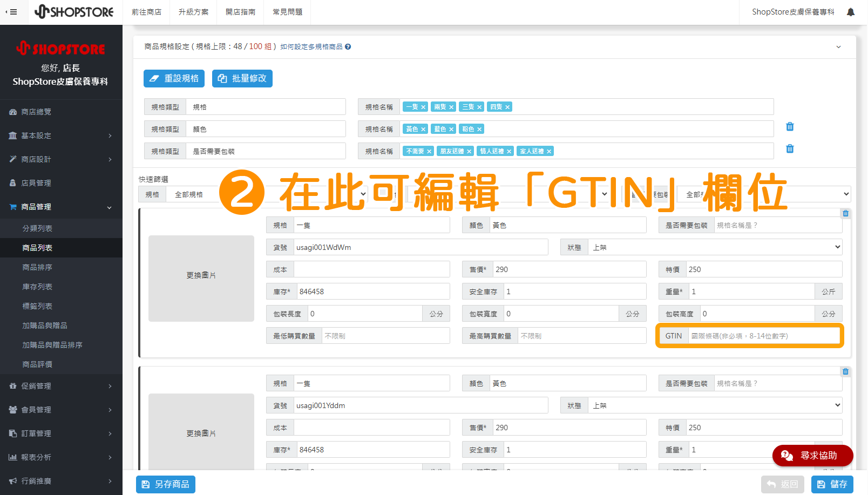Image resolution: width=868 pixels, height=495 pixels.
Task: Go to 前往商店 in top navigation
Action: 147,12
